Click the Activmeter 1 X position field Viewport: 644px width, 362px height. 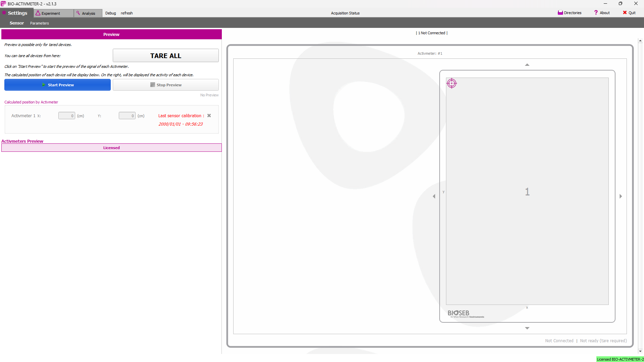tap(66, 116)
